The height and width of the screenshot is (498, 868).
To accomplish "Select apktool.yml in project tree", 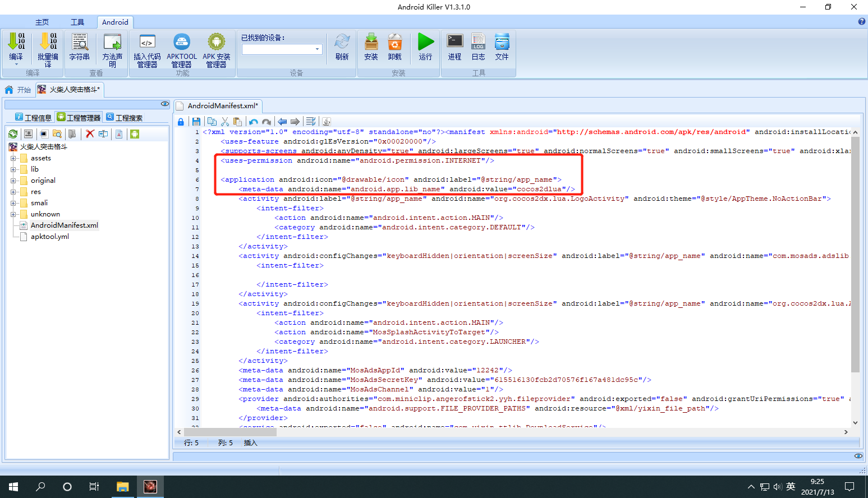I will click(x=49, y=237).
